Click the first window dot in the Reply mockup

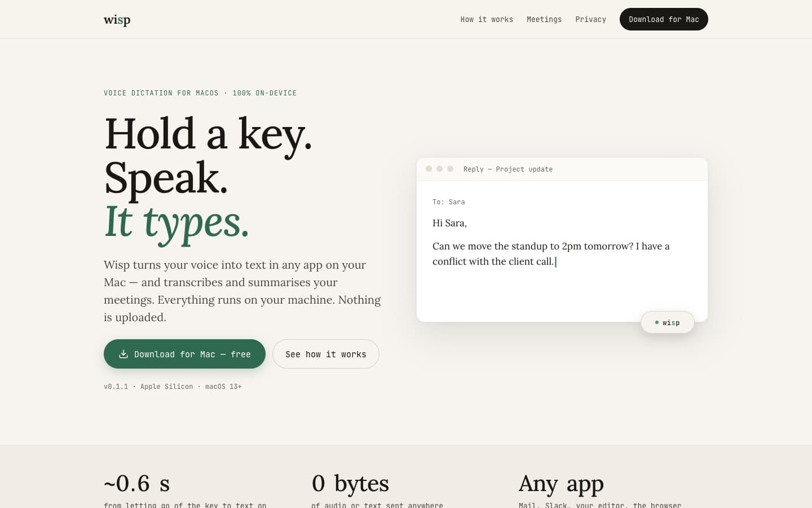(429, 169)
